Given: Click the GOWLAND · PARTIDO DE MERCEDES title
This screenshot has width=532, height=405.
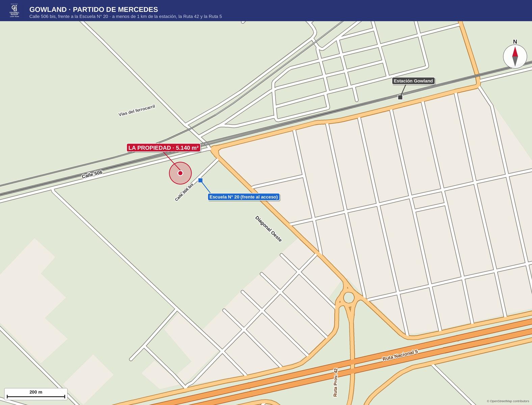Looking at the screenshot, I should click(x=94, y=9).
